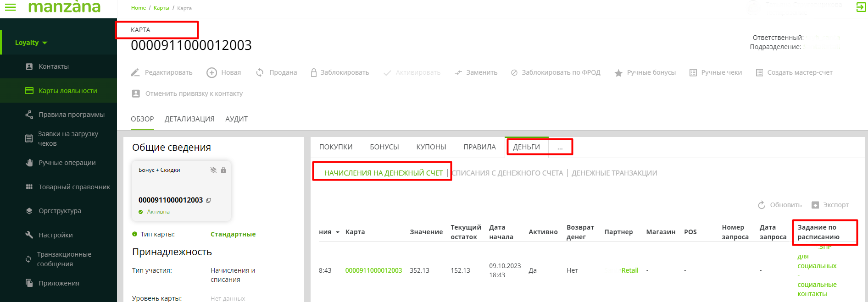Click the sort arrow in first column header
The width and height of the screenshot is (868, 302).
pyautogui.click(x=338, y=232)
